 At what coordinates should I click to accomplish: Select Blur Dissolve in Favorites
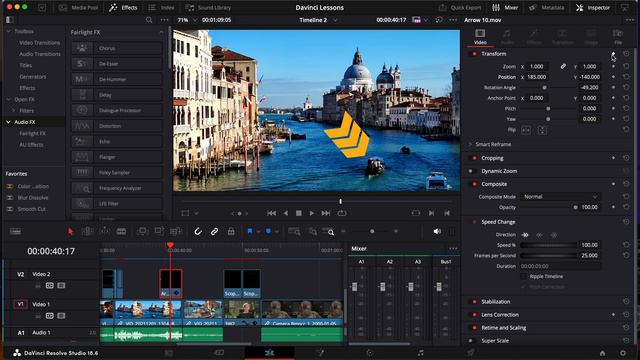[33, 198]
